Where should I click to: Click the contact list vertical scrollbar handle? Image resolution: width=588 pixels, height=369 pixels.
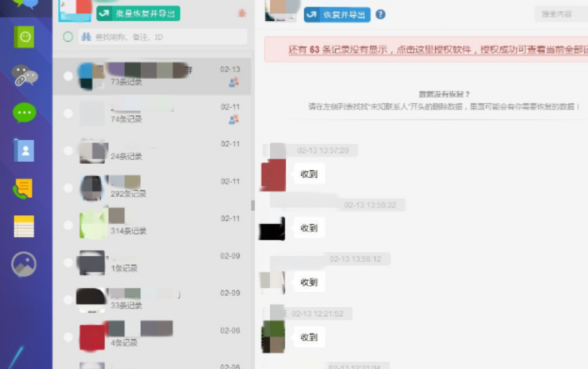point(253,205)
